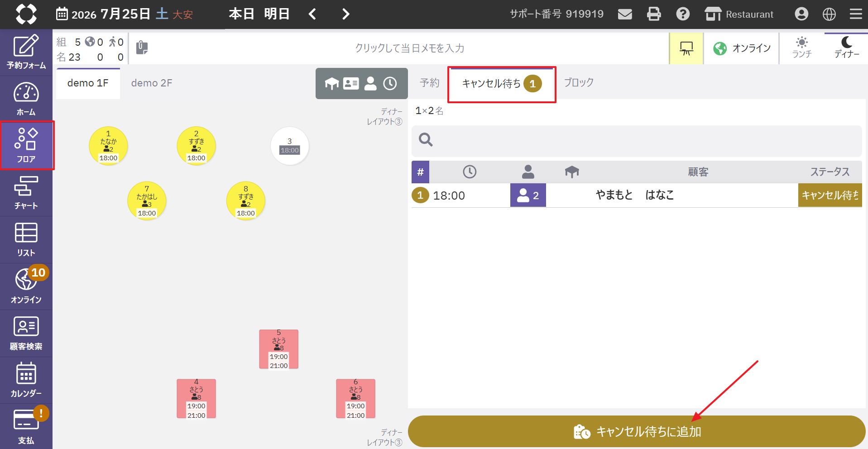Open the リスト view in sidebar
The image size is (868, 449).
(x=26, y=239)
